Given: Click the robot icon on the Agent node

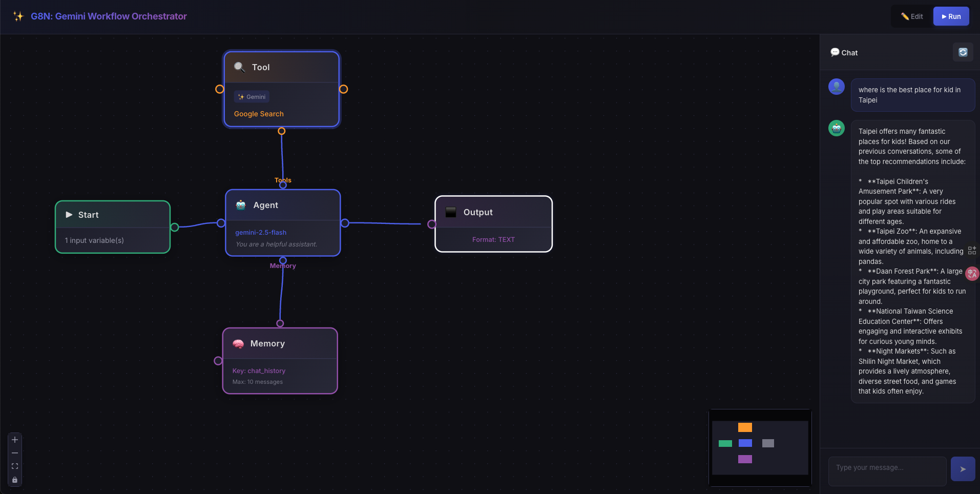Looking at the screenshot, I should coord(241,205).
